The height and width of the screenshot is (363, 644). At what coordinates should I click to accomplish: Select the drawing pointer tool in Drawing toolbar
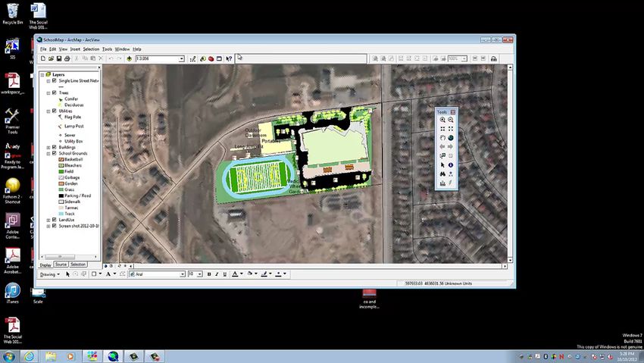click(x=67, y=274)
